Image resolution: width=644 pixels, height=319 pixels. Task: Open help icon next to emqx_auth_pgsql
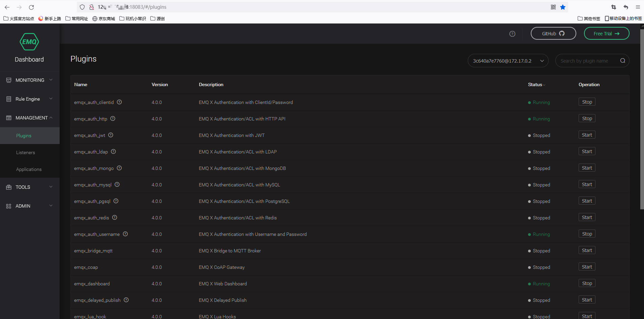116,201
